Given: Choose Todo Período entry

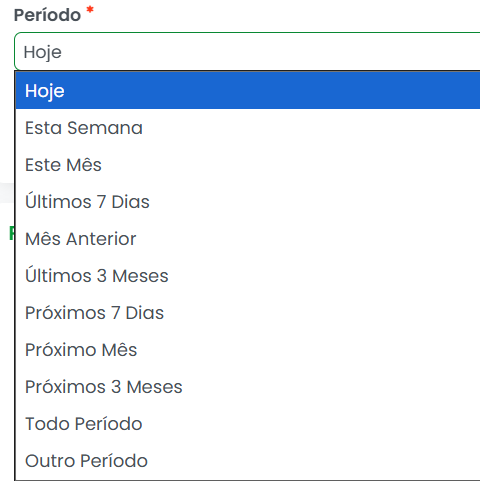Looking at the screenshot, I should (x=248, y=424).
